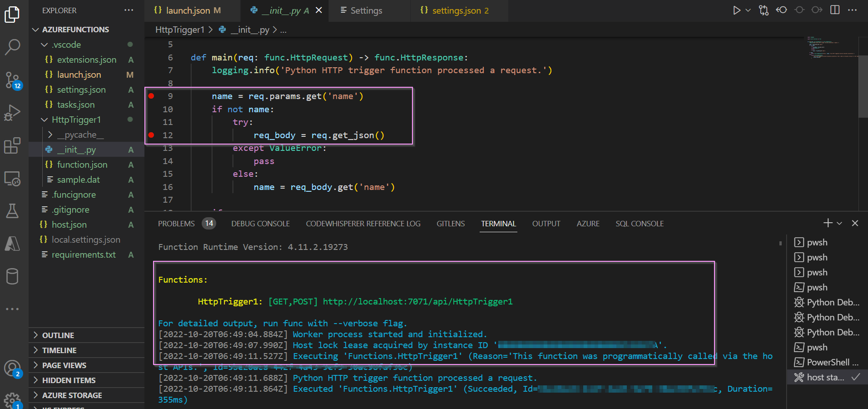Switch to the Settings editor tab

[366, 10]
